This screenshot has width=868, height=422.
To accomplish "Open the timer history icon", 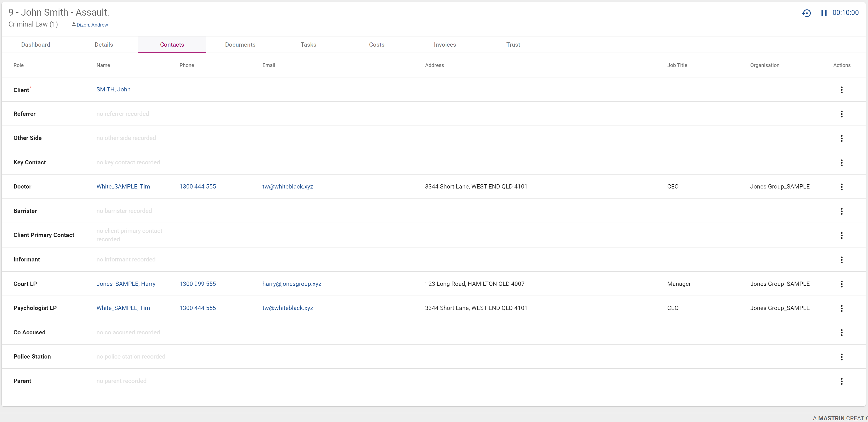I will point(806,13).
